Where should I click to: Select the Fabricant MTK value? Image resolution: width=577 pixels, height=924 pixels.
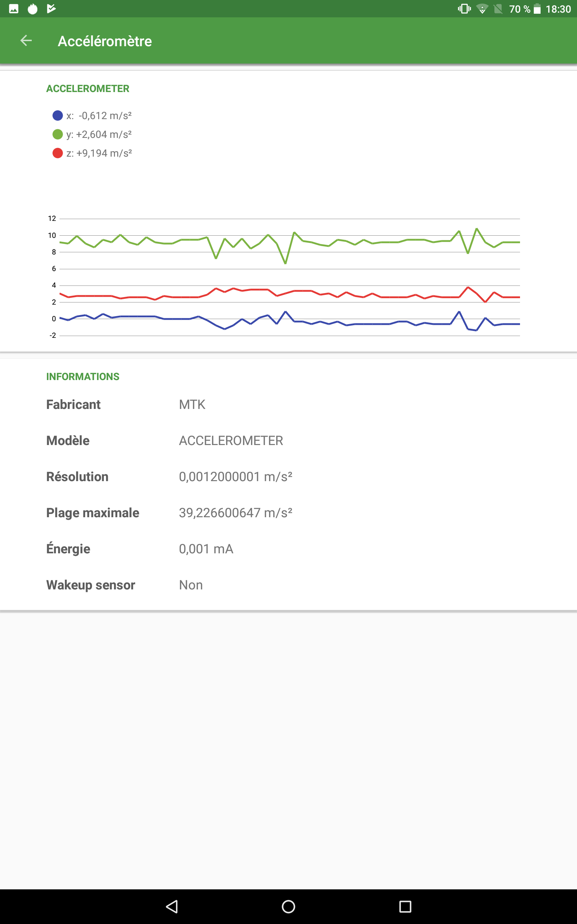click(x=192, y=404)
